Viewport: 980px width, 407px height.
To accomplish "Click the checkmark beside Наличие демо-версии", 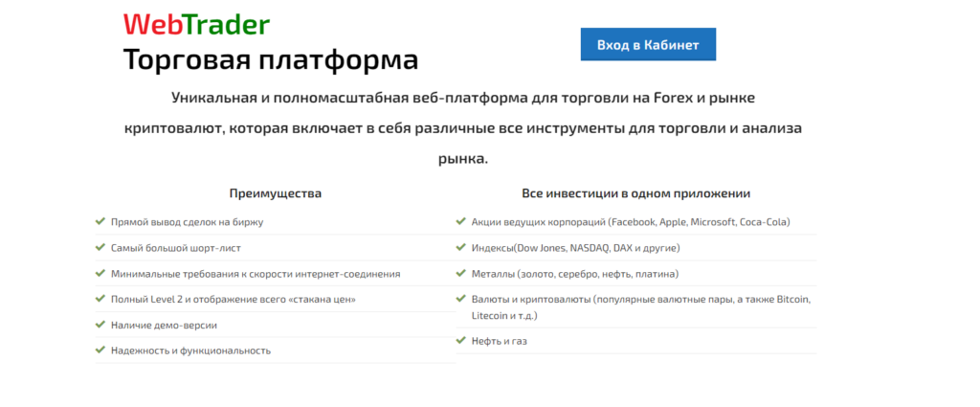I will coord(100,324).
